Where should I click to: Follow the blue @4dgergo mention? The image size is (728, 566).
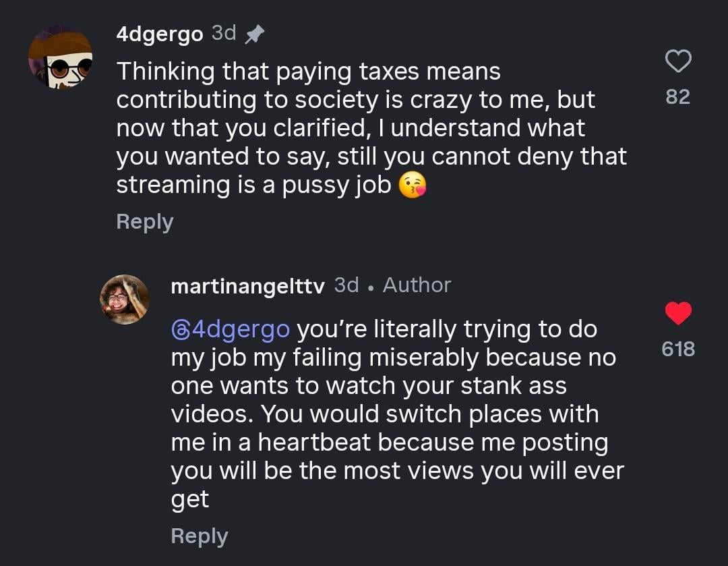tap(231, 329)
